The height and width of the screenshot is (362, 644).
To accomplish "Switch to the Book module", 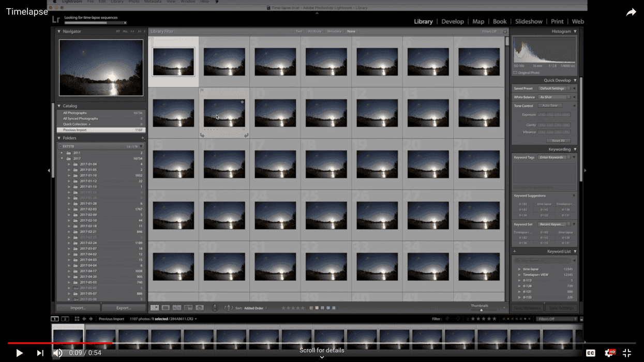I will click(x=500, y=22).
